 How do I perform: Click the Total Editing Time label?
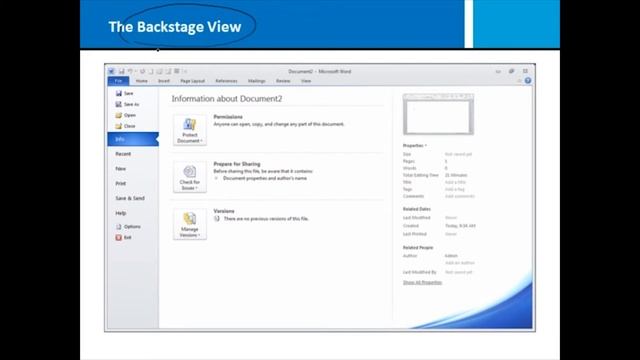420,175
